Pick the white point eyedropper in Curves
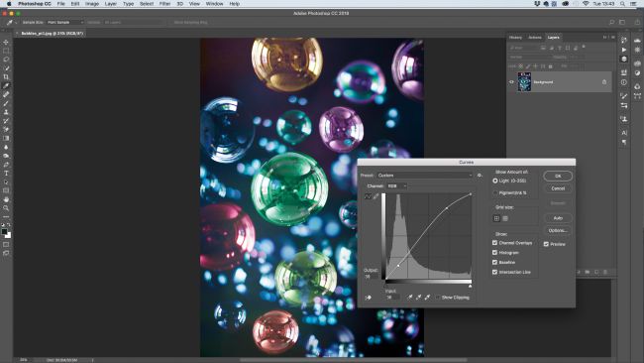 point(427,297)
